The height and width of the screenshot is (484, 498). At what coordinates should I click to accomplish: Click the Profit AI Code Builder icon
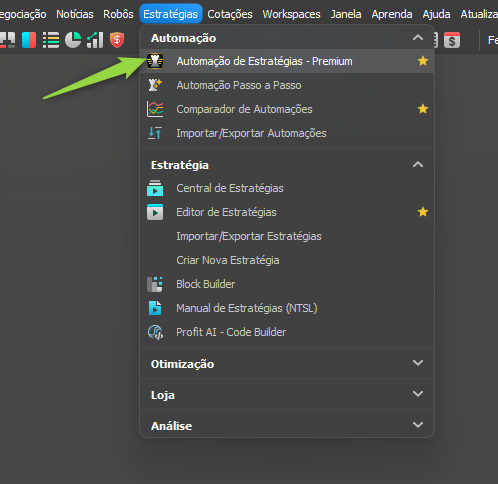point(155,332)
